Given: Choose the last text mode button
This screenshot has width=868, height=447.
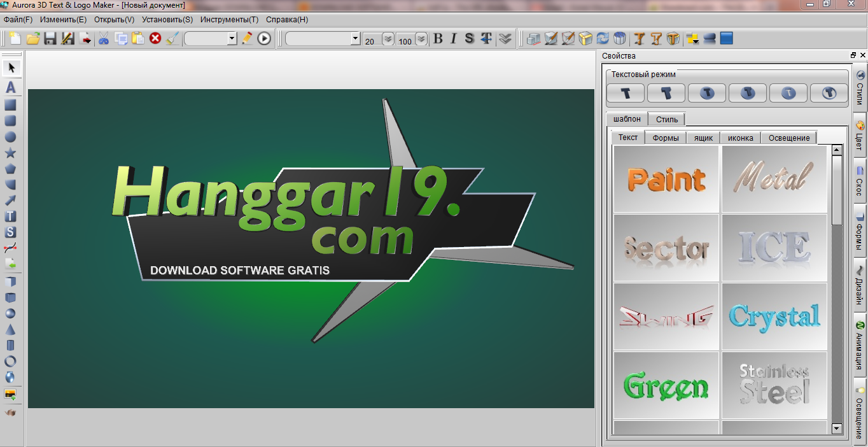Looking at the screenshot, I should [829, 93].
